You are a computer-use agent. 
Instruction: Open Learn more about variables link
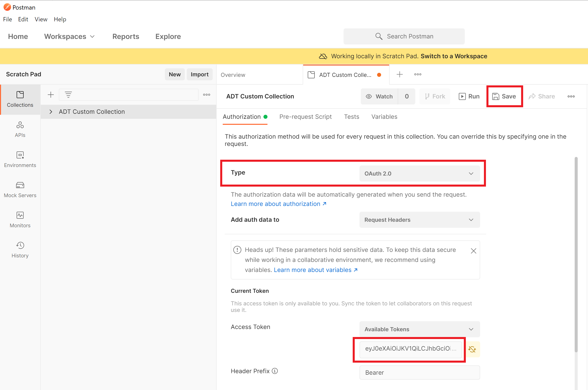[x=316, y=270]
